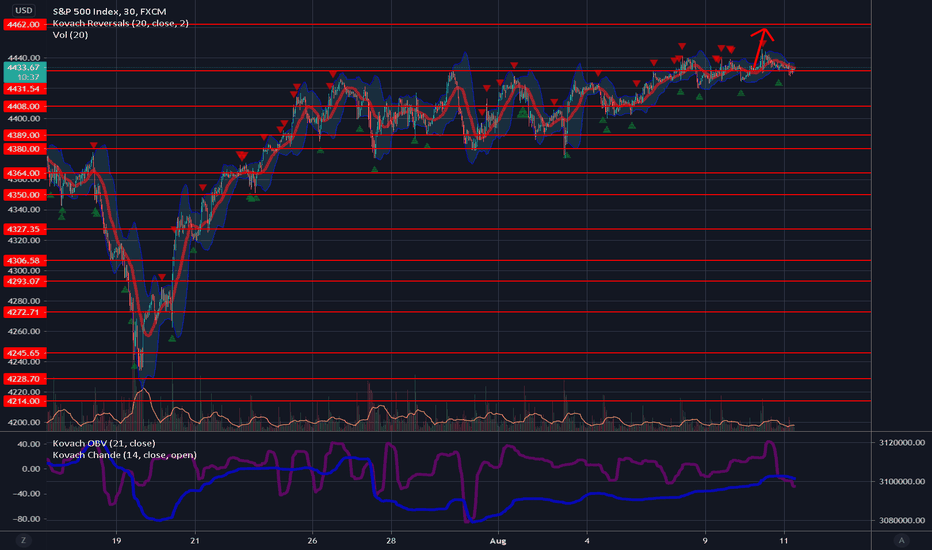Open the USD currency selector

24,10
